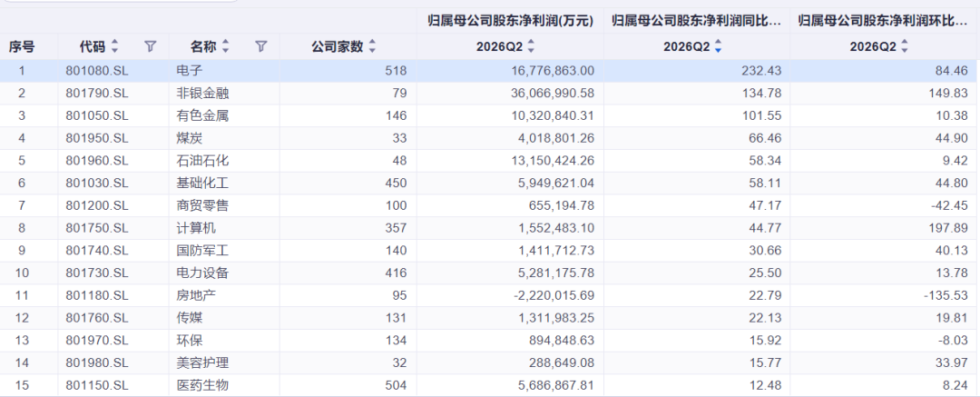Select code 801080.SL
980x397 pixels.
[97, 71]
